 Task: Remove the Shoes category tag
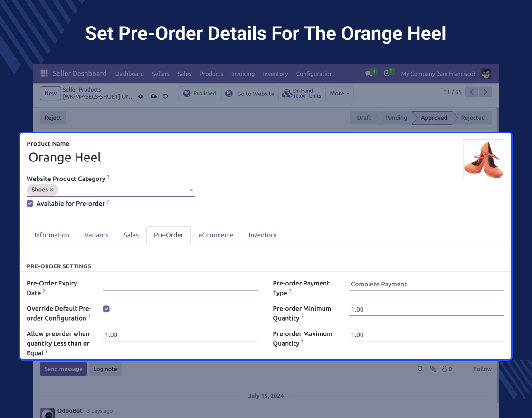[52, 190]
